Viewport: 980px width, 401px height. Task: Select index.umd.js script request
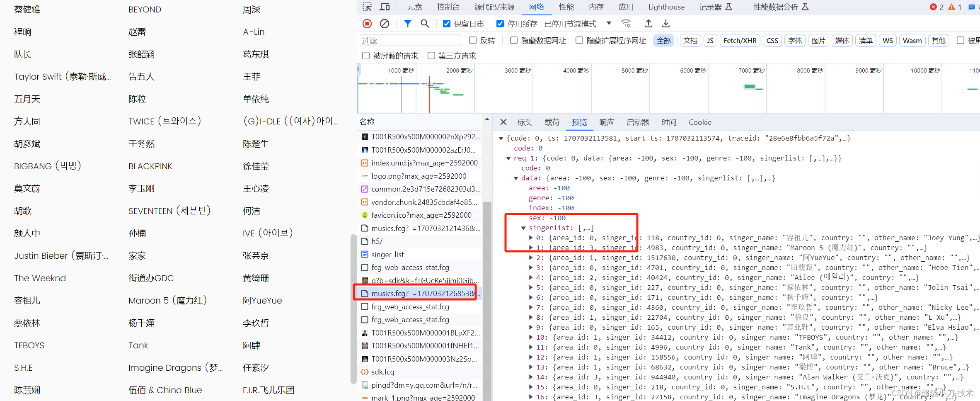click(419, 163)
